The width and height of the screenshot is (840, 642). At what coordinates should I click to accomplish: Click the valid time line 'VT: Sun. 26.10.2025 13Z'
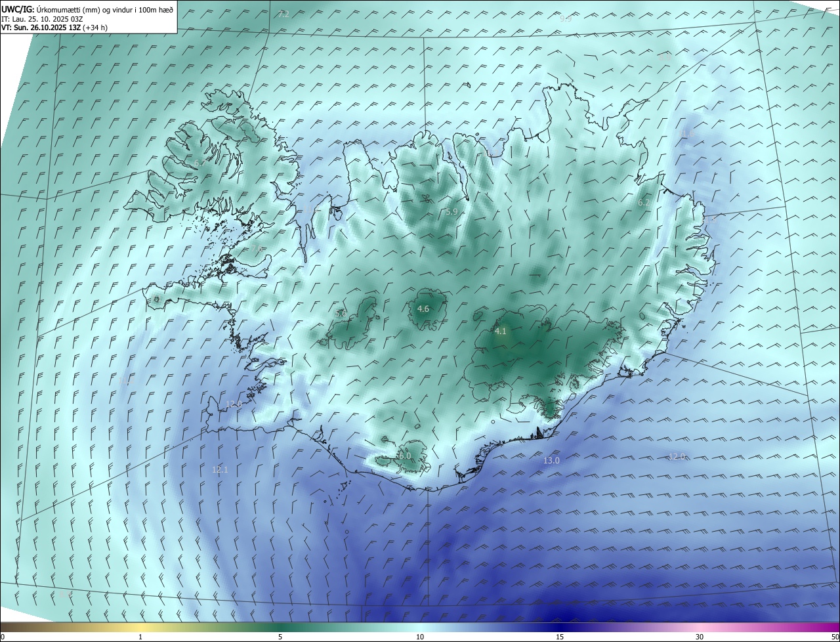click(41, 28)
